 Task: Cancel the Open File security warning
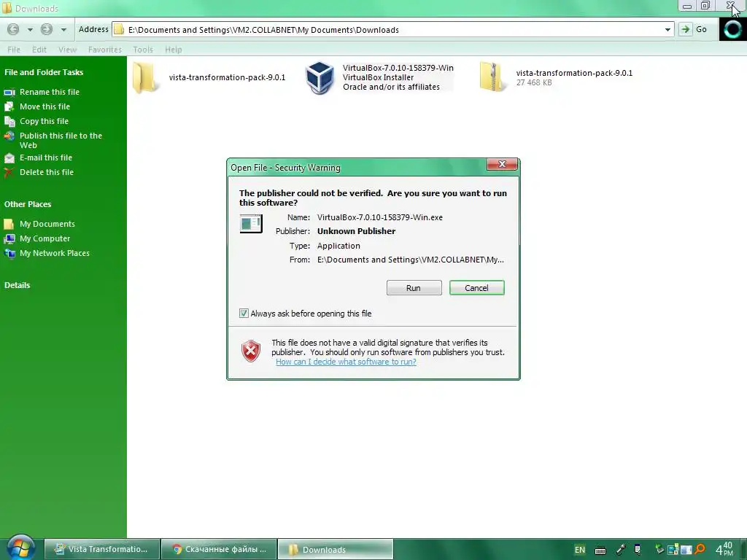coord(476,287)
